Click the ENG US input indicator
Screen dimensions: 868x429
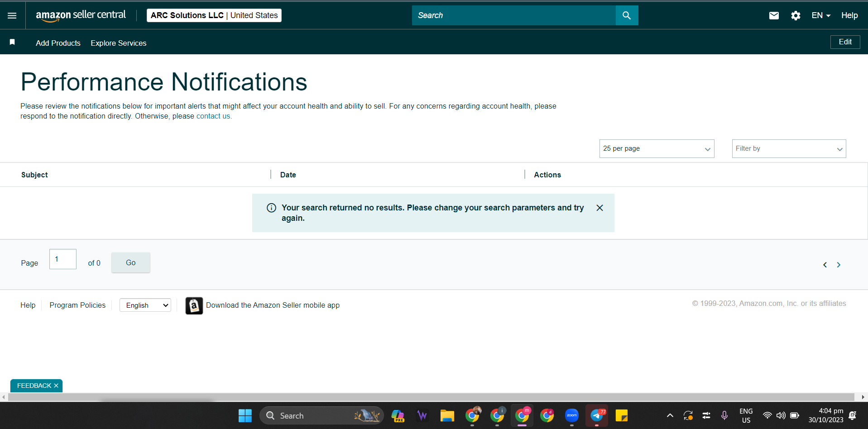pyautogui.click(x=746, y=415)
